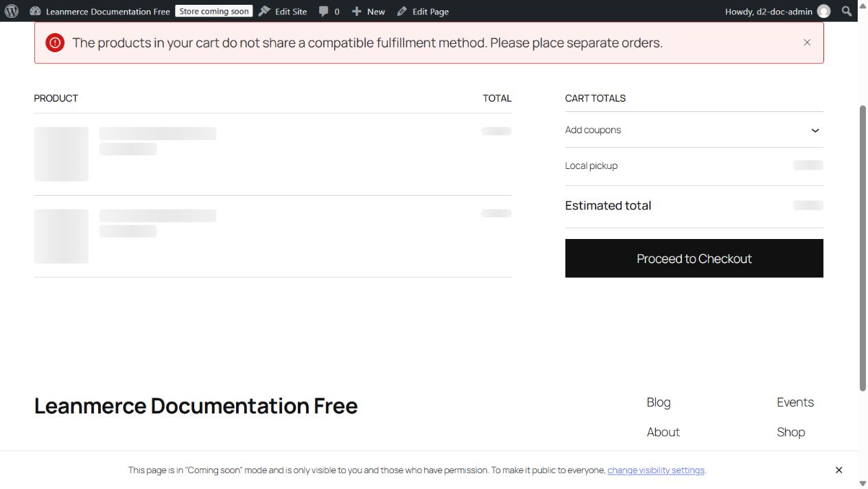This screenshot has width=868, height=489.
Task: Click the second product thumbnail placeholder
Action: [x=61, y=236]
